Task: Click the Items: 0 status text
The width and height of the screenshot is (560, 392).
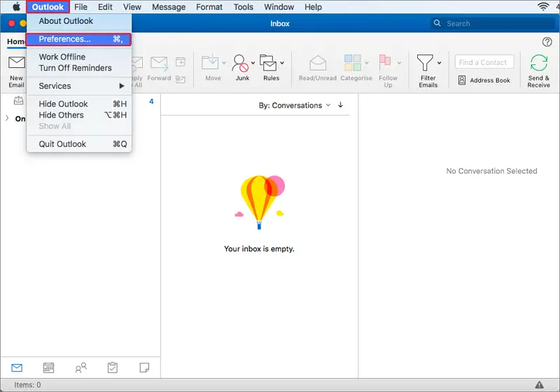Action: (x=27, y=385)
